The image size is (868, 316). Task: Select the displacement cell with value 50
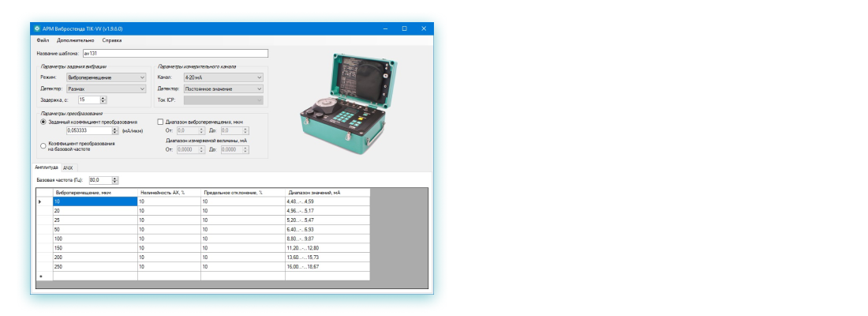point(95,230)
